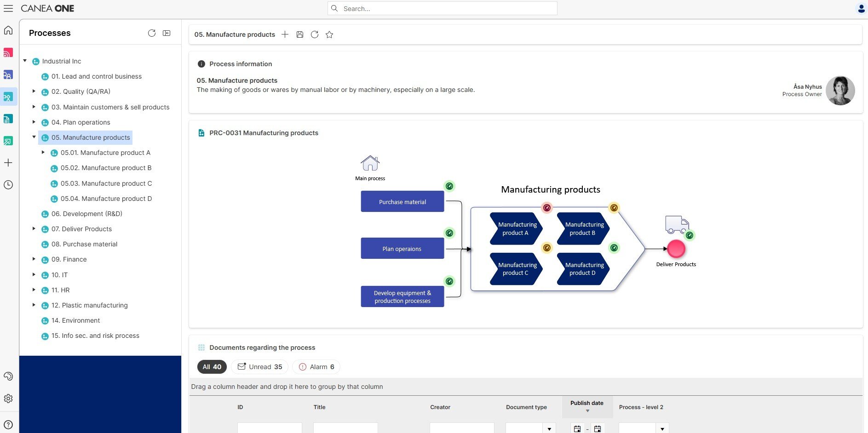The image size is (868, 433).
Task: Select the 07. Deliver Products process
Action: [82, 229]
